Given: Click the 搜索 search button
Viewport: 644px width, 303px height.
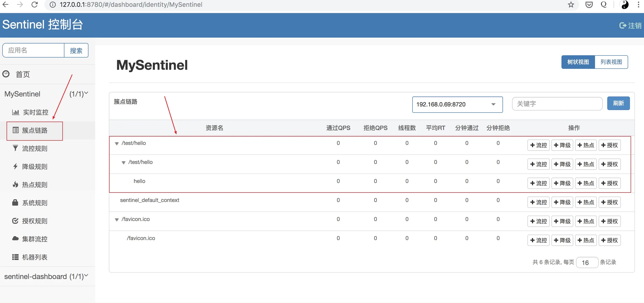Looking at the screenshot, I should (x=76, y=50).
